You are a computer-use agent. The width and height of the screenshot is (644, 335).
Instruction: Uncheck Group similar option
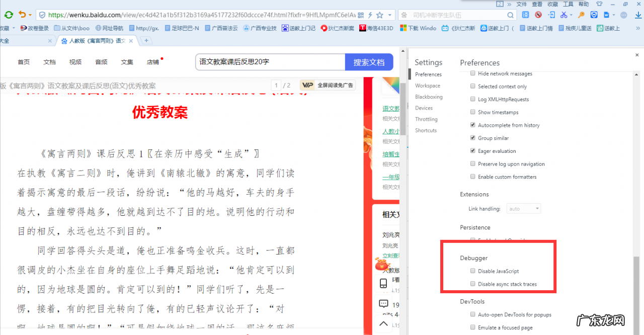coord(472,137)
